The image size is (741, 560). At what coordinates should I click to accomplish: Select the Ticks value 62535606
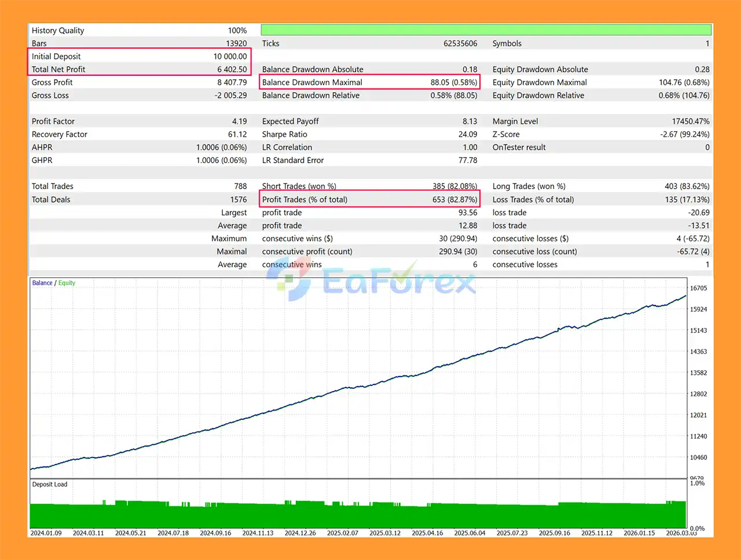[457, 43]
